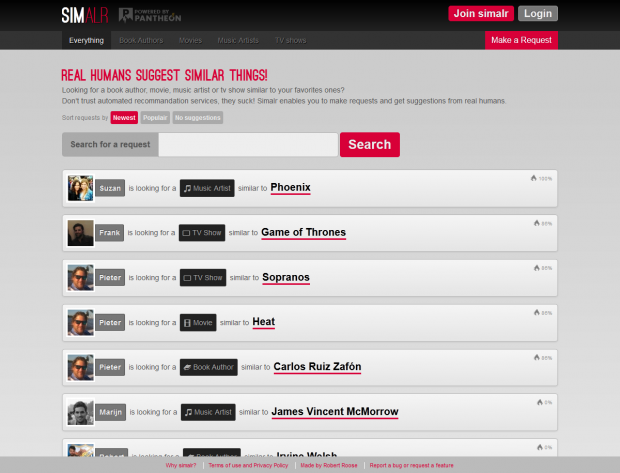Open the James Vincent McMorrow request
This screenshot has width=620, height=473.
[x=335, y=412]
